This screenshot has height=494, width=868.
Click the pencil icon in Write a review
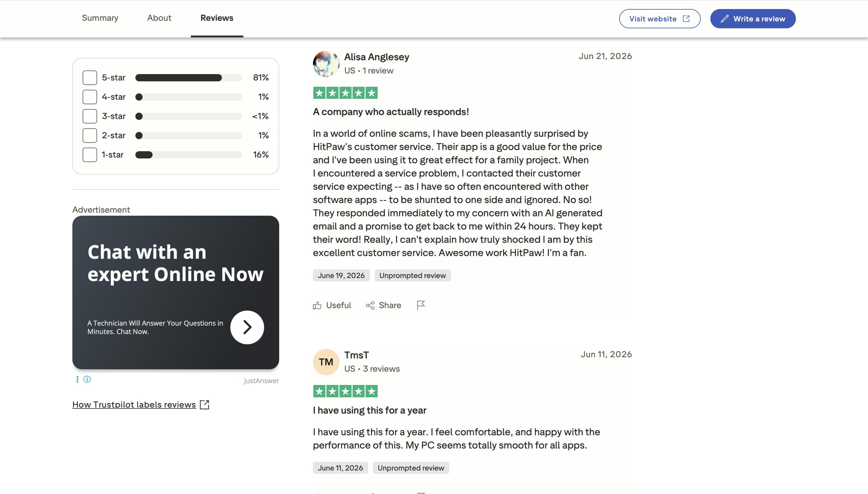[724, 19]
